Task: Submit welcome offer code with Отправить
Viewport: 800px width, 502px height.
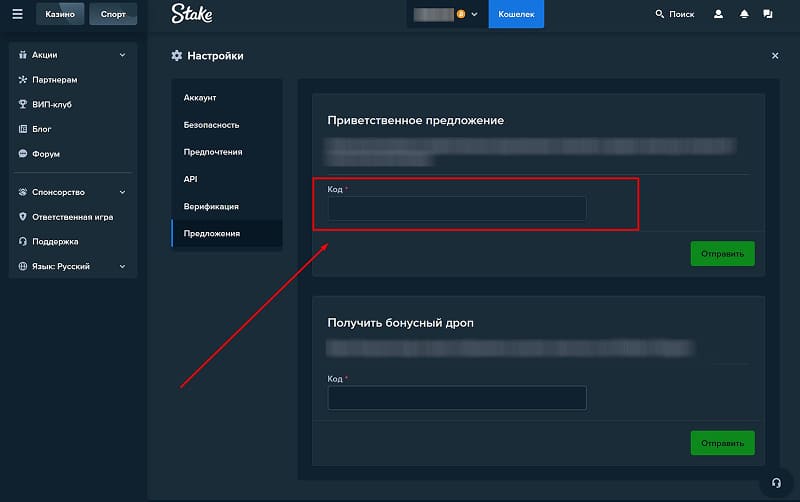Action: [x=722, y=254]
